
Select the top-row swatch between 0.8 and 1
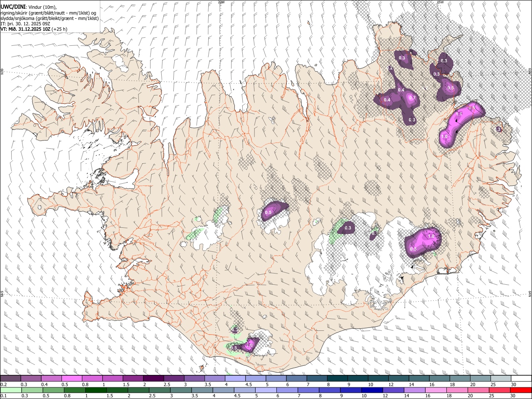pos(92,379)
